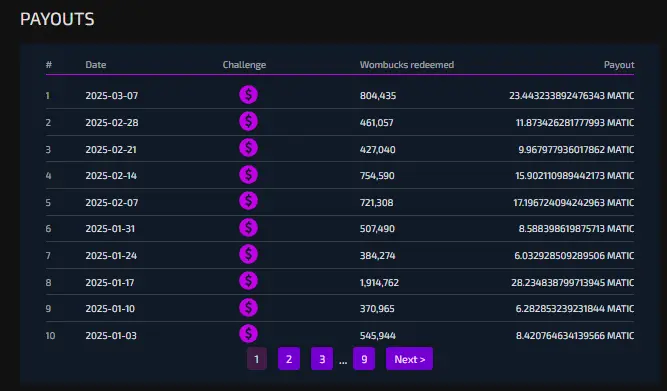Go to payouts page 3

pos(322,359)
